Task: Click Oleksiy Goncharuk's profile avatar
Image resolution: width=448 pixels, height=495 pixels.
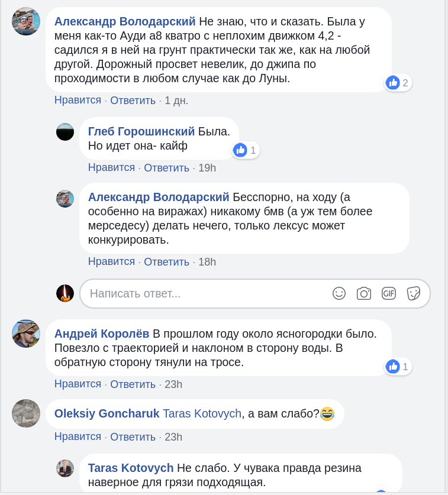Action: (26, 413)
